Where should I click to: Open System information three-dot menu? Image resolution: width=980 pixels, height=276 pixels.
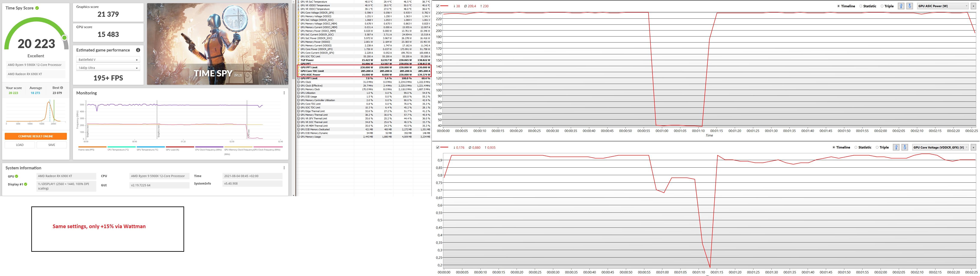[x=284, y=168]
